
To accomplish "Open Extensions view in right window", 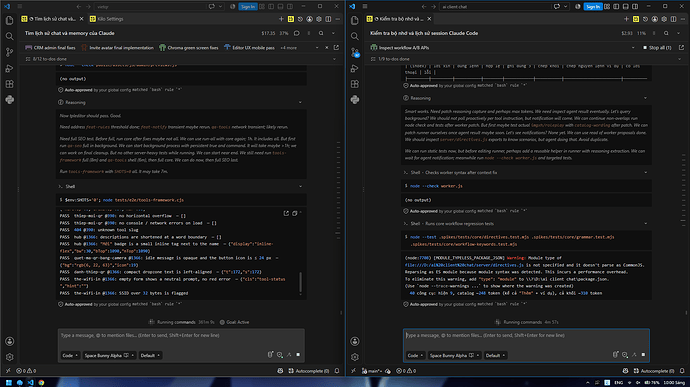I will [x=355, y=84].
